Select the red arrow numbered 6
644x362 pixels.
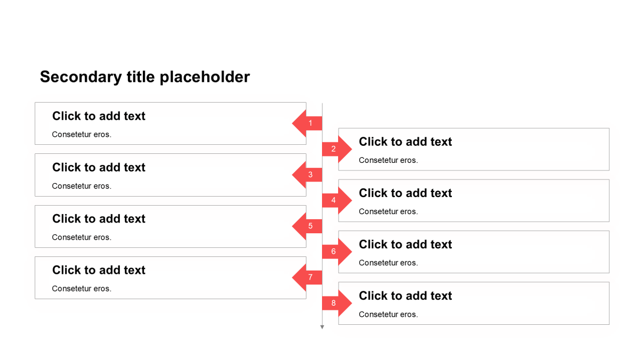(x=336, y=251)
